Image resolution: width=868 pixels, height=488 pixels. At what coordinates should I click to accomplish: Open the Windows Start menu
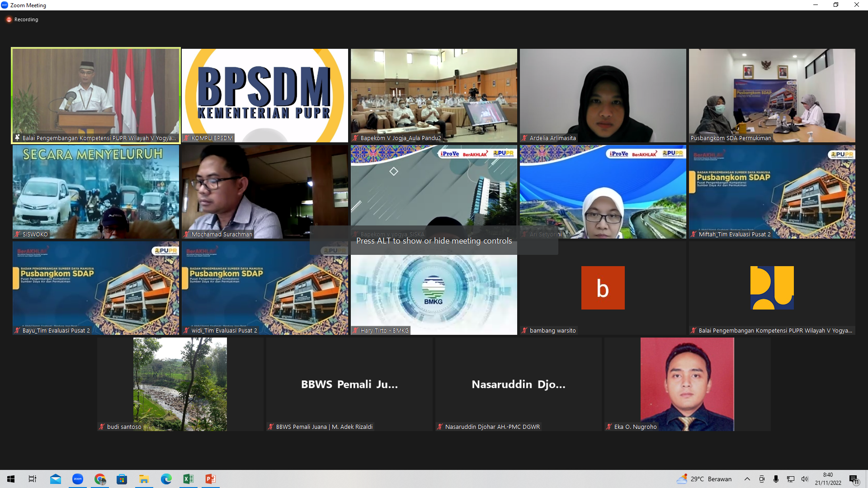[x=11, y=479]
